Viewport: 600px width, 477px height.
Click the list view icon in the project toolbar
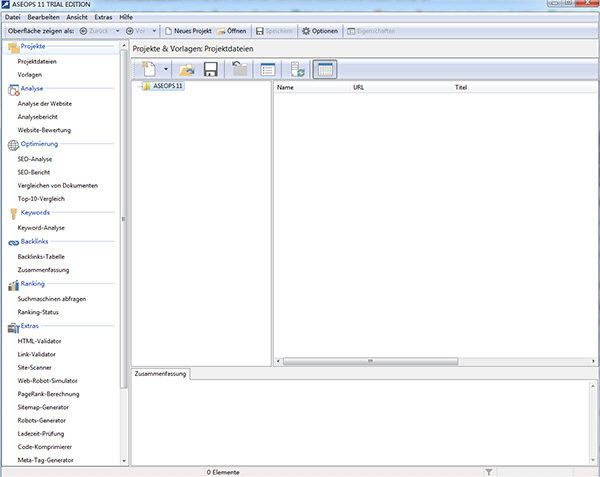[x=267, y=70]
